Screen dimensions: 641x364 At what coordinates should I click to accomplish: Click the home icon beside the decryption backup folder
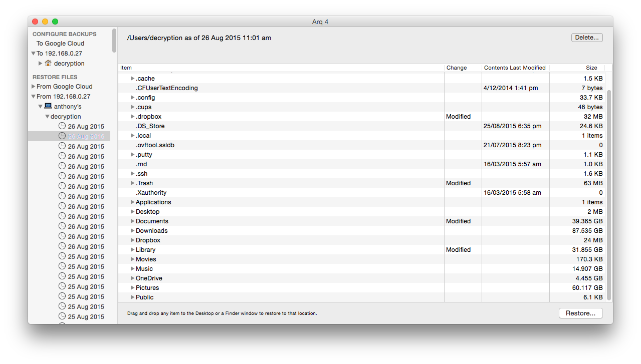(48, 63)
